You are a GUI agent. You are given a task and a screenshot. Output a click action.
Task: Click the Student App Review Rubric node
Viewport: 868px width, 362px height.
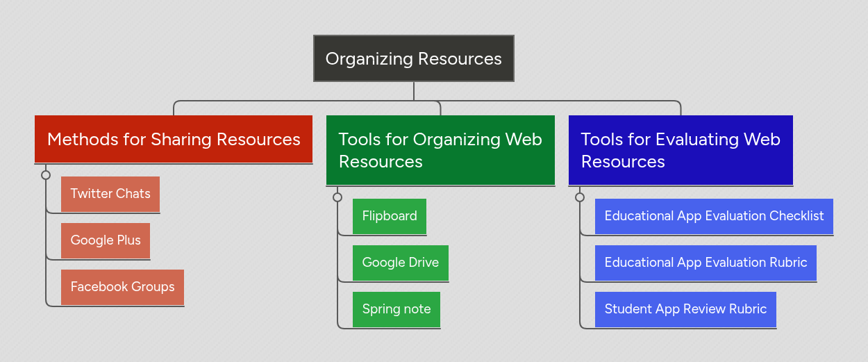[x=685, y=309]
